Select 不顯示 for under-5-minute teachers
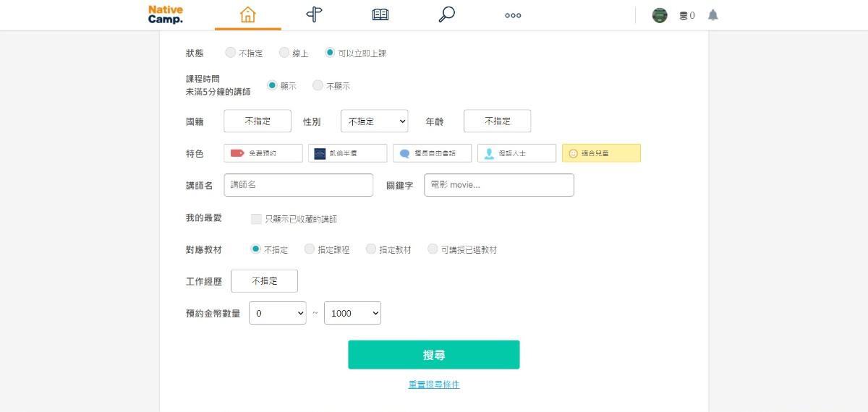868x412 pixels. tap(318, 85)
